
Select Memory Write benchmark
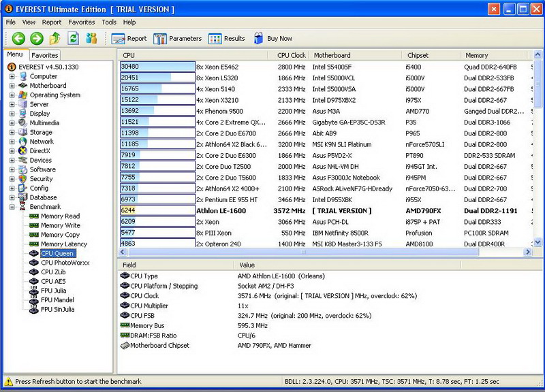pyautogui.click(x=61, y=226)
